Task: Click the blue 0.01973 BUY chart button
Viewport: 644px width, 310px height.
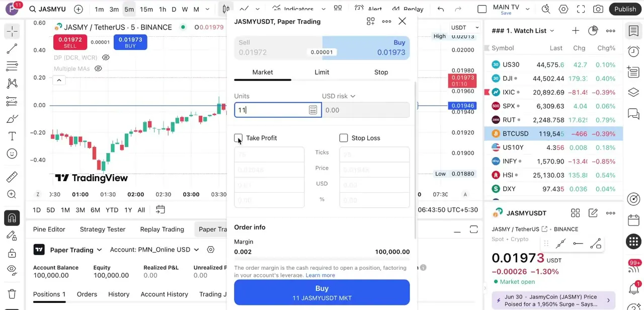Action: coord(130,42)
